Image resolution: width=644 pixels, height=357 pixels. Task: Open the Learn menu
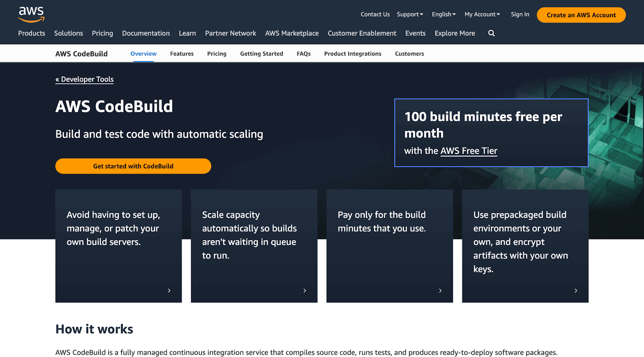coord(187,33)
